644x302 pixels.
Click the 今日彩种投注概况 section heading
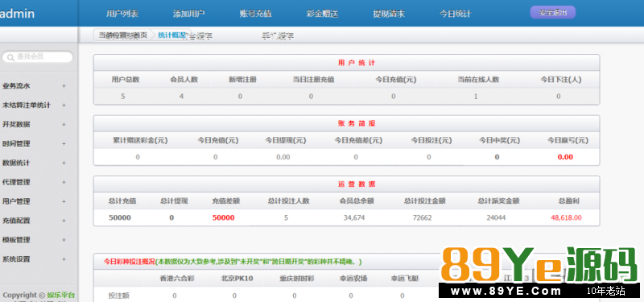(x=129, y=261)
